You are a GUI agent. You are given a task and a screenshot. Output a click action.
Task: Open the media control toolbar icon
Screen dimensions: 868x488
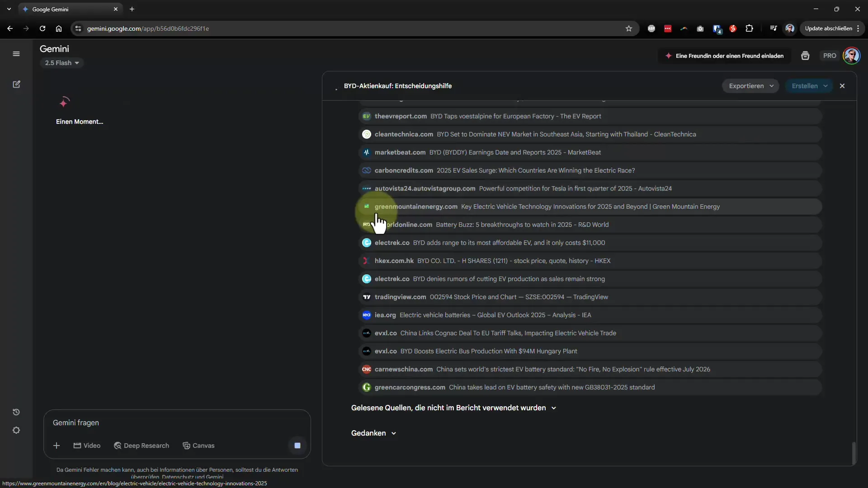774,28
